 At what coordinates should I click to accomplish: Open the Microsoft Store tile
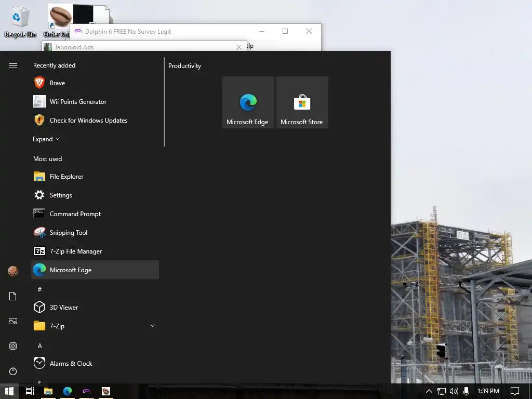click(302, 102)
